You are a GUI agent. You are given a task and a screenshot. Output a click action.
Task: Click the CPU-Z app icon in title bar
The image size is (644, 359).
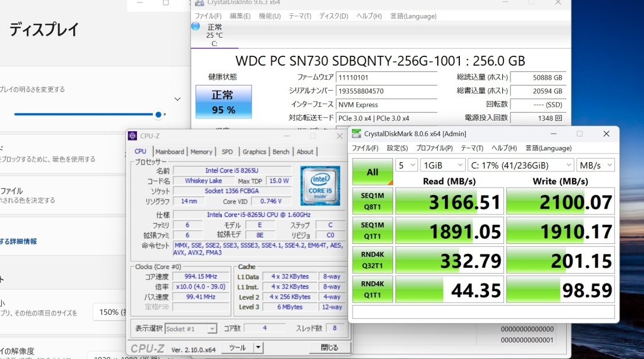click(x=132, y=136)
